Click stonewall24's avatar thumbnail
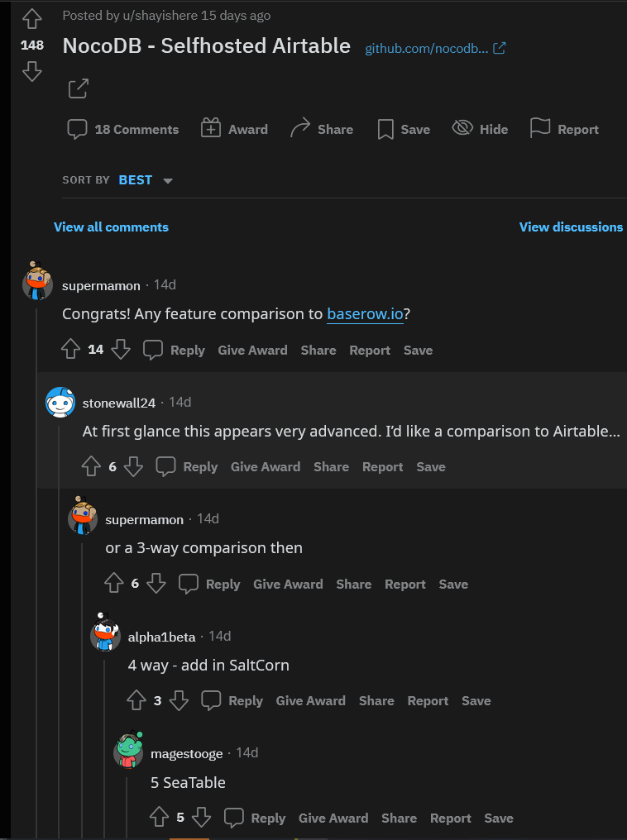The width and height of the screenshot is (627, 840). (x=60, y=403)
